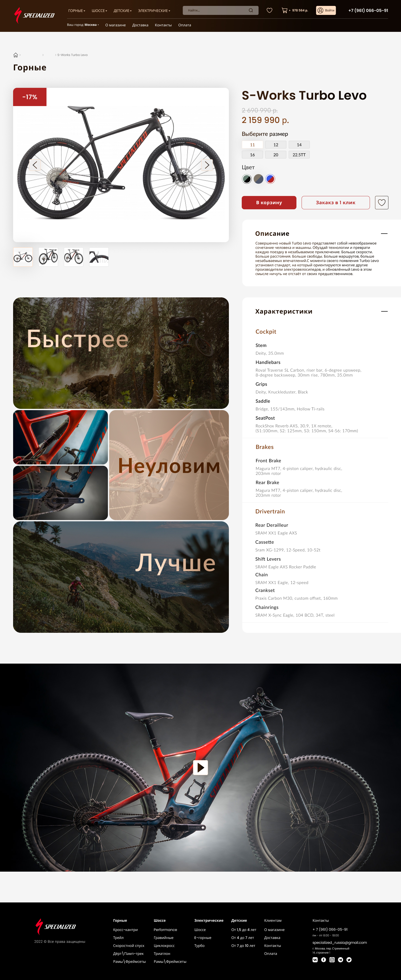Collapse the Описание section
401x980 pixels.
(384, 234)
